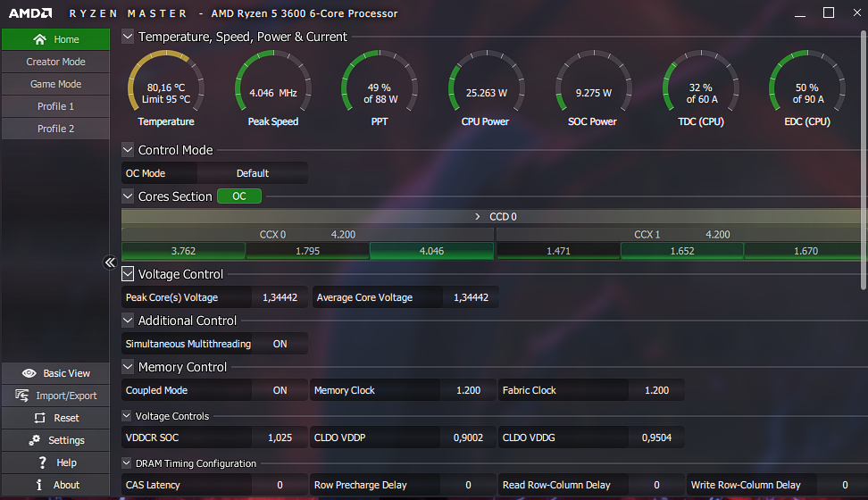Screen dimensions: 868x500
Task: Click the Import/Export icon
Action: [22, 396]
